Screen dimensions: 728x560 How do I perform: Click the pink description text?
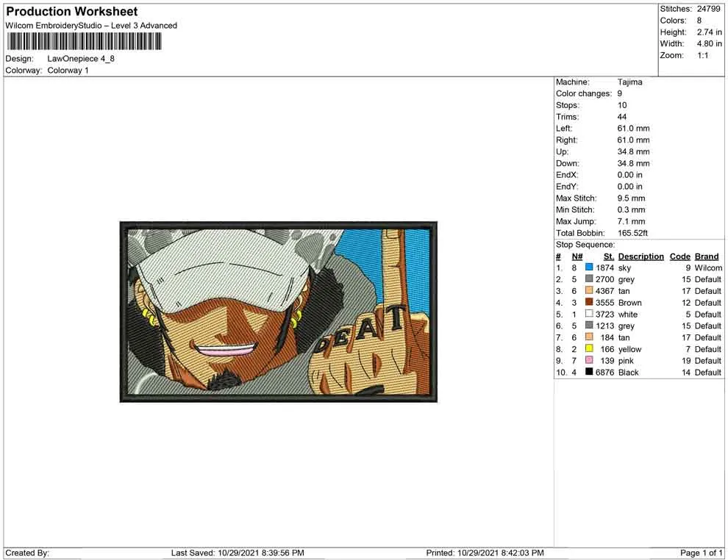[x=626, y=361]
